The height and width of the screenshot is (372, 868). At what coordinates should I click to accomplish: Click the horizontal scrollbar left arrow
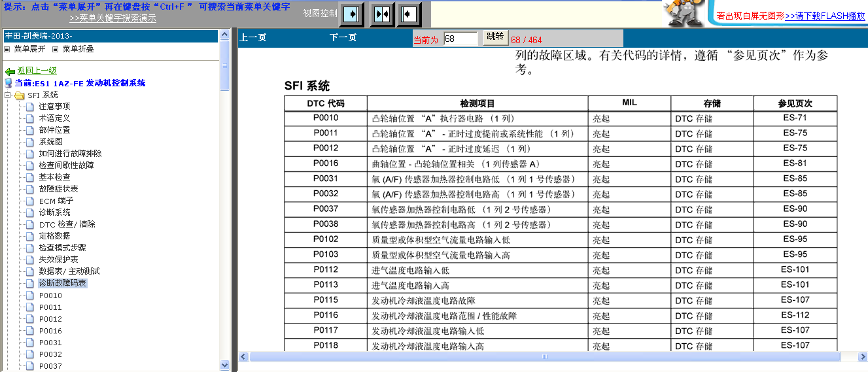tap(243, 357)
